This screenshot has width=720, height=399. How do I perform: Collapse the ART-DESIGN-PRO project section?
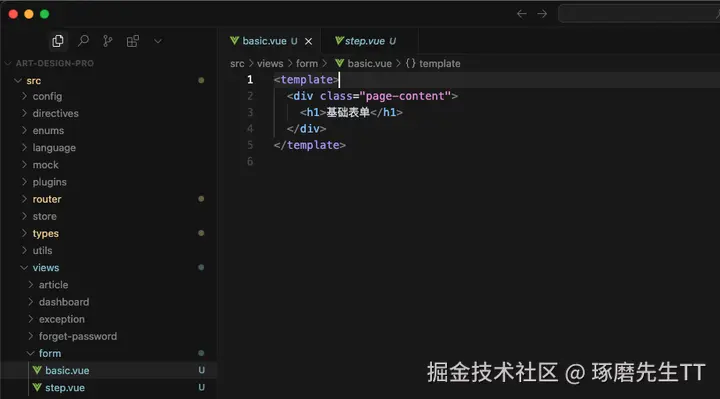click(50, 63)
